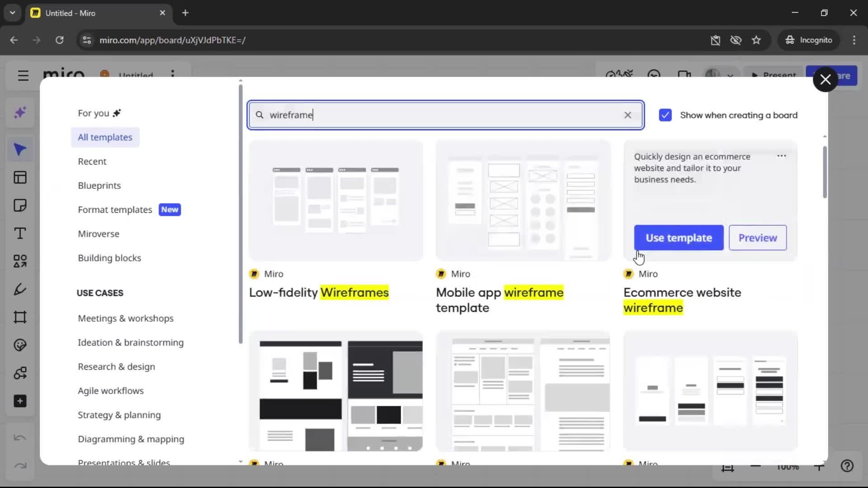Screen dimensions: 868x488
Task: Filter by Ideation & brainstorming
Action: pyautogui.click(x=131, y=343)
